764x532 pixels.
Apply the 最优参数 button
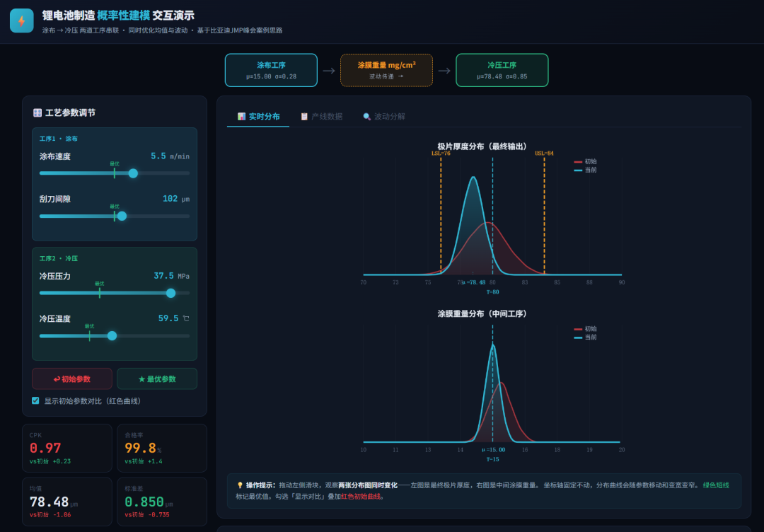tap(157, 379)
